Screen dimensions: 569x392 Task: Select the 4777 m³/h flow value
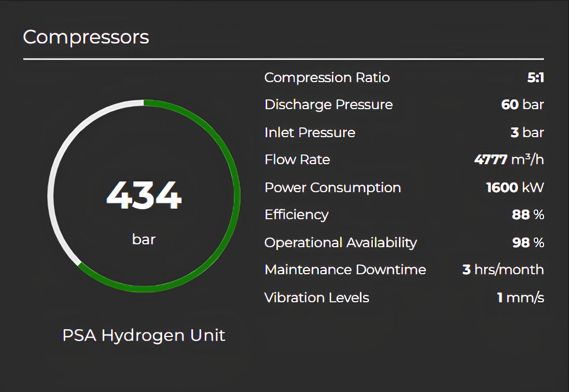(x=509, y=160)
